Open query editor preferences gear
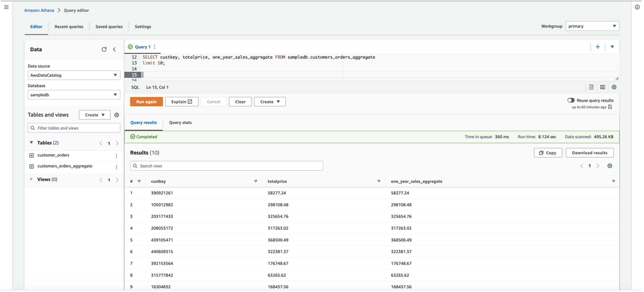Screen dimensions: 644x292 (x=614, y=87)
